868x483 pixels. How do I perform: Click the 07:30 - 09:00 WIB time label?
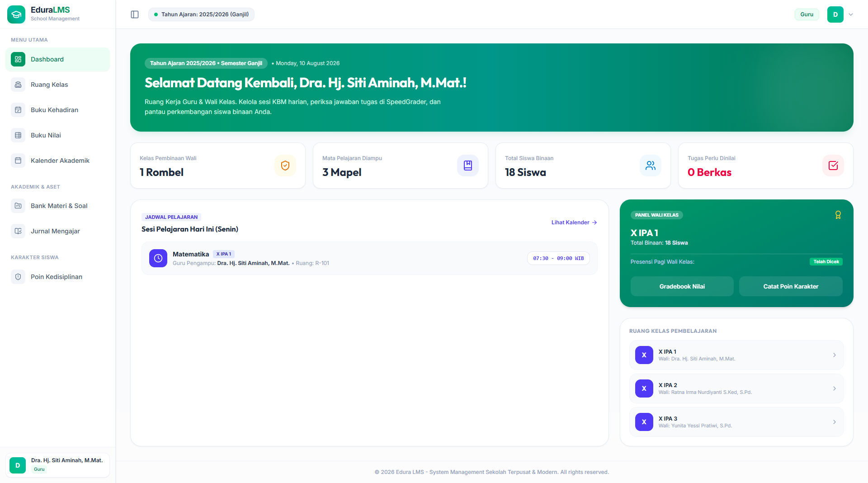pyautogui.click(x=558, y=258)
